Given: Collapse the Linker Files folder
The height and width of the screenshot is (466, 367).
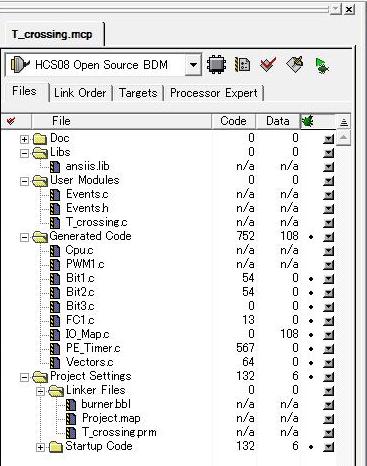Looking at the screenshot, I should pyautogui.click(x=40, y=391).
